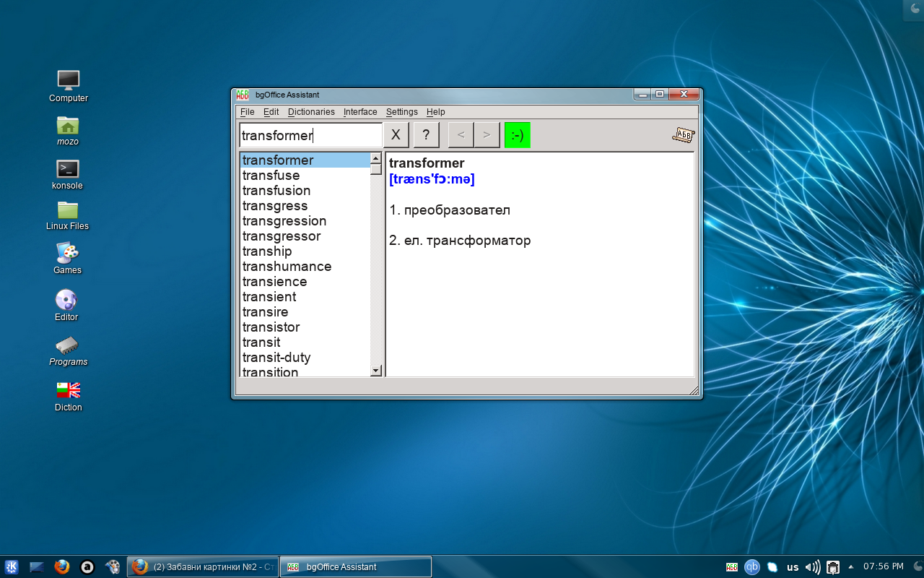Launch Firefox from the panel quick launcher
Image resolution: width=924 pixels, height=578 pixels.
[x=62, y=567]
